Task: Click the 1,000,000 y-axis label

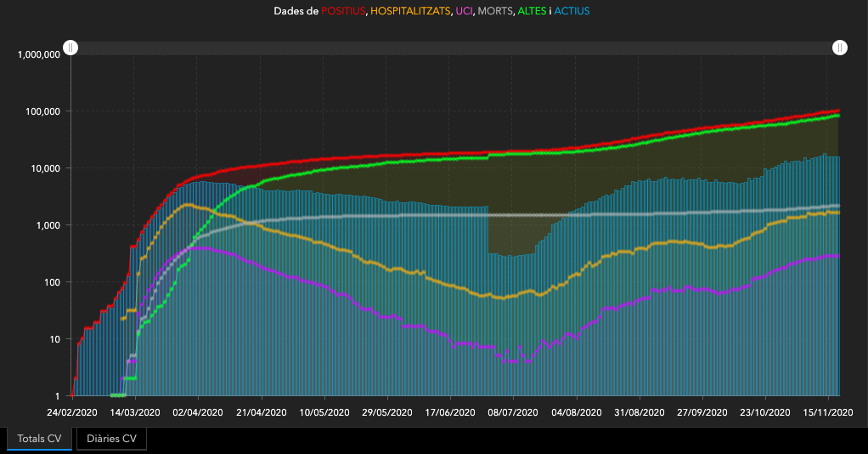Action: pyautogui.click(x=39, y=54)
